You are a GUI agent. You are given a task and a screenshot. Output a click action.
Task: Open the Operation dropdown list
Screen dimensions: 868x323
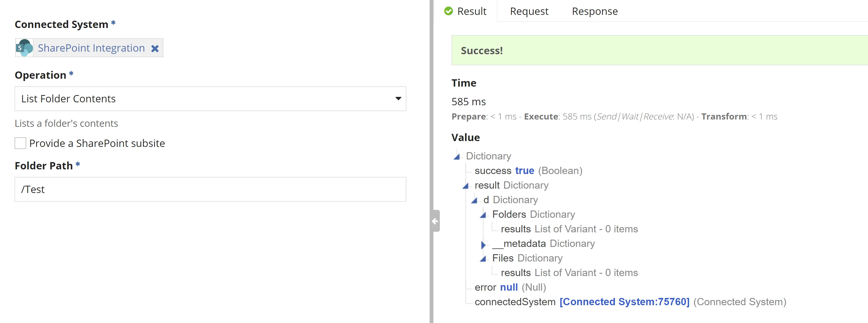[x=210, y=99]
